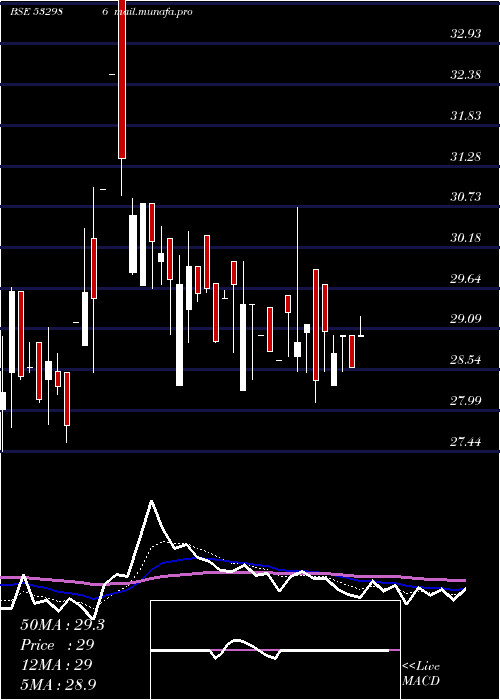Screen dimensions: 500x700
Task: Click the 50MA : 29.3 readout
Action: point(62,625)
